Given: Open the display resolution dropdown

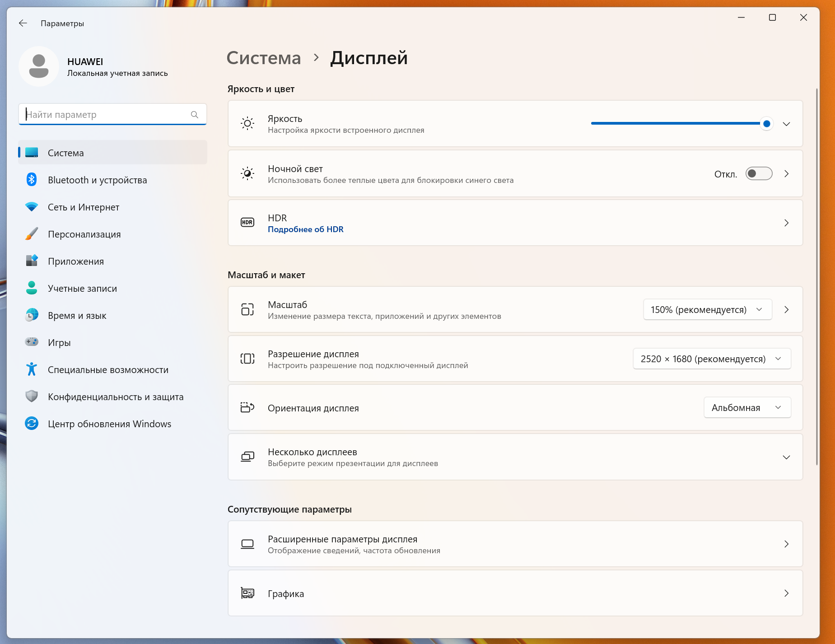Looking at the screenshot, I should point(712,359).
